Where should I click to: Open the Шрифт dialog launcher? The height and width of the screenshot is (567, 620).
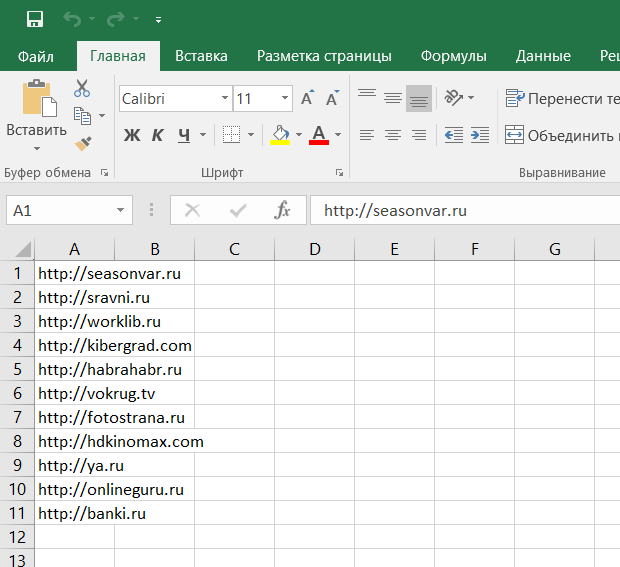pyautogui.click(x=339, y=173)
